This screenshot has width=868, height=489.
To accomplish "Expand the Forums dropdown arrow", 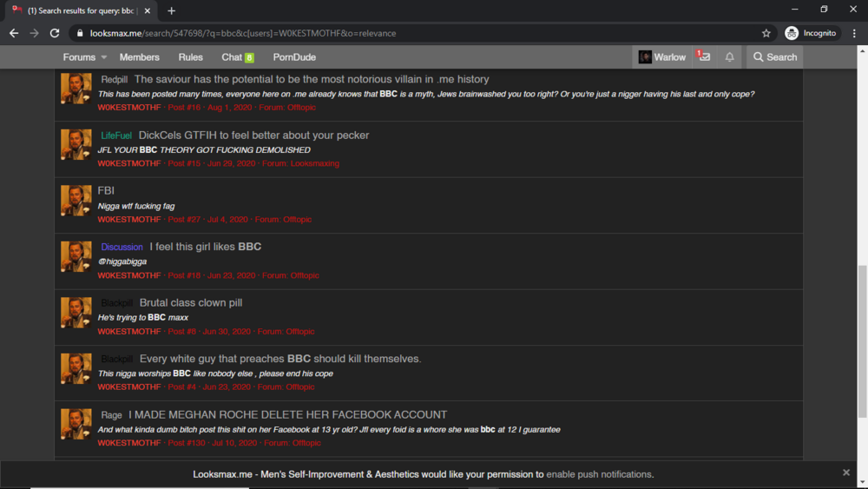I will coord(104,57).
